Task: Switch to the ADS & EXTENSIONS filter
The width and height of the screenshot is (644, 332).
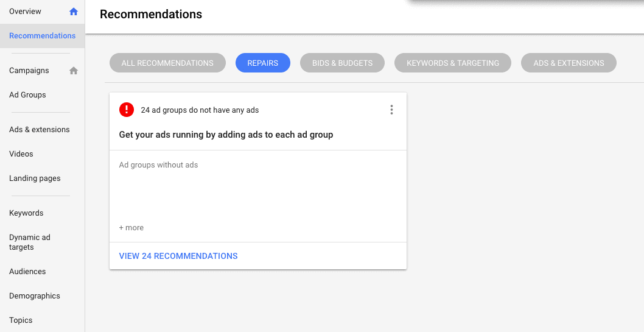Action: click(x=569, y=63)
